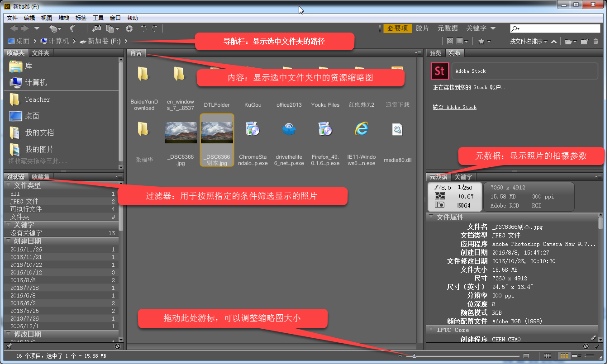610x364 pixels.
Task: Enable high-quality thumbnails toggle
Action: pos(459,41)
